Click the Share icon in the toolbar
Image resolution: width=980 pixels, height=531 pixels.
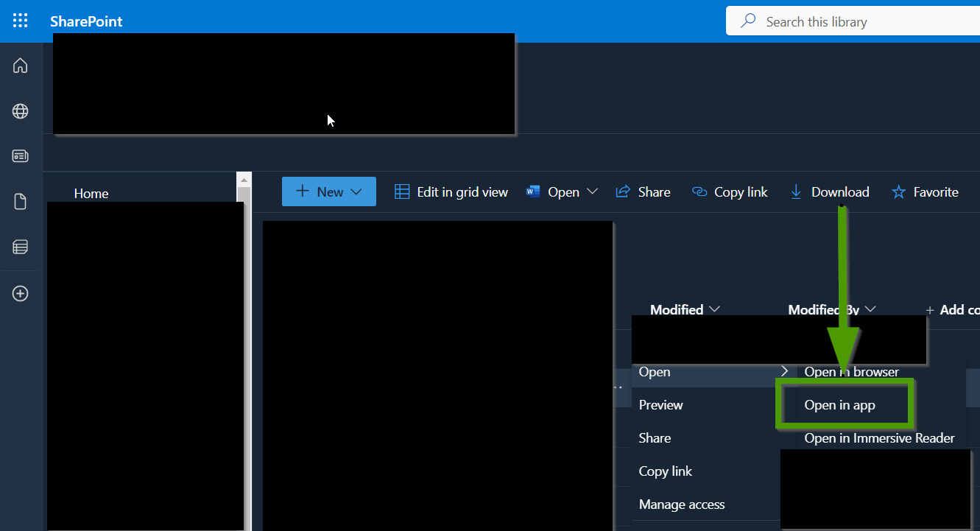coord(622,191)
